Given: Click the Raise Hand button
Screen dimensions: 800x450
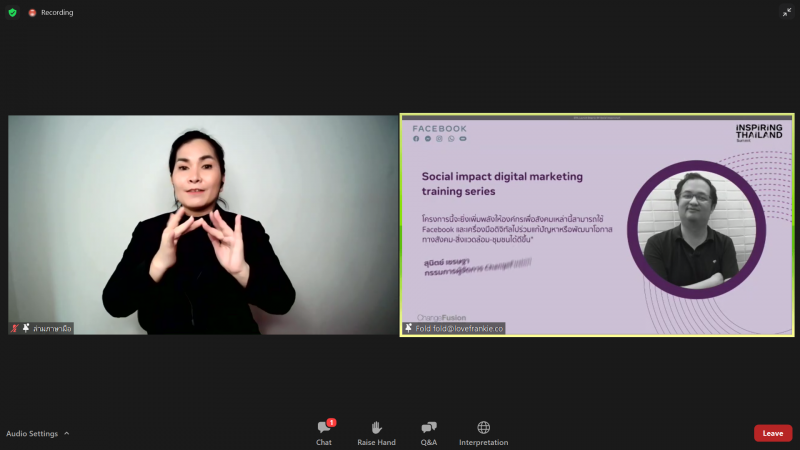Looking at the screenshot, I should (377, 433).
